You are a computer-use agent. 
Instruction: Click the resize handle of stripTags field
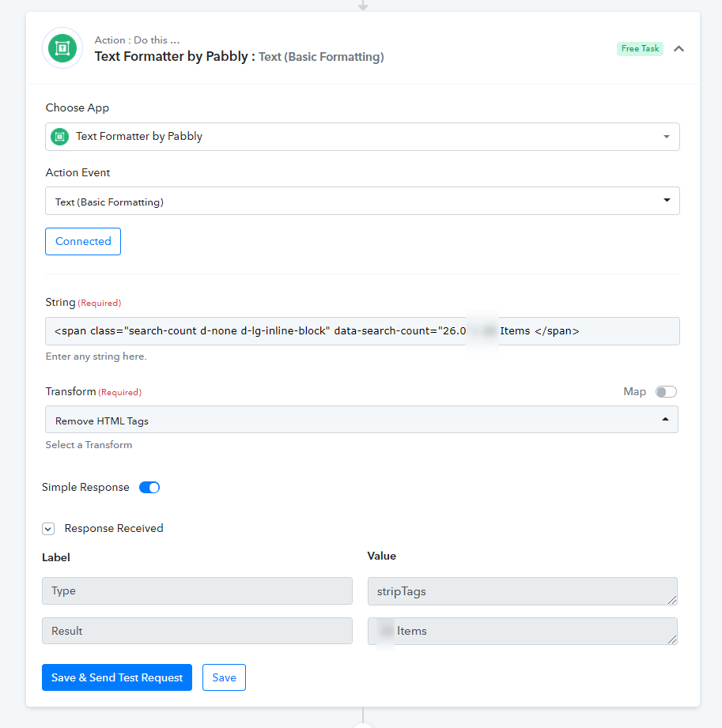[x=672, y=600]
